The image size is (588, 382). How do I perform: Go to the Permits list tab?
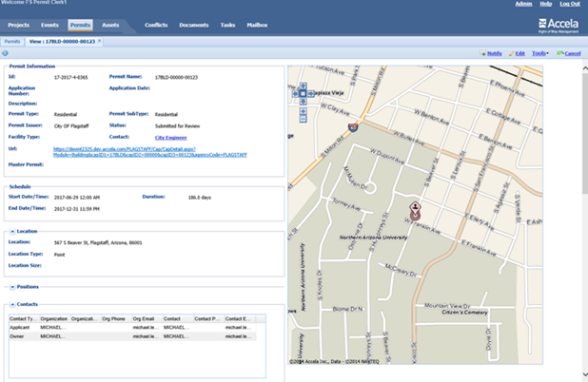(12, 42)
